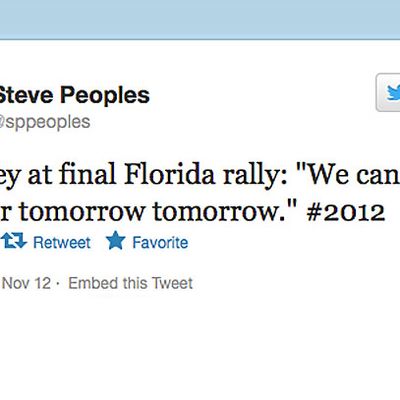400x400 pixels.
Task: Open the #2012 hashtag
Action: pyautogui.click(x=346, y=212)
